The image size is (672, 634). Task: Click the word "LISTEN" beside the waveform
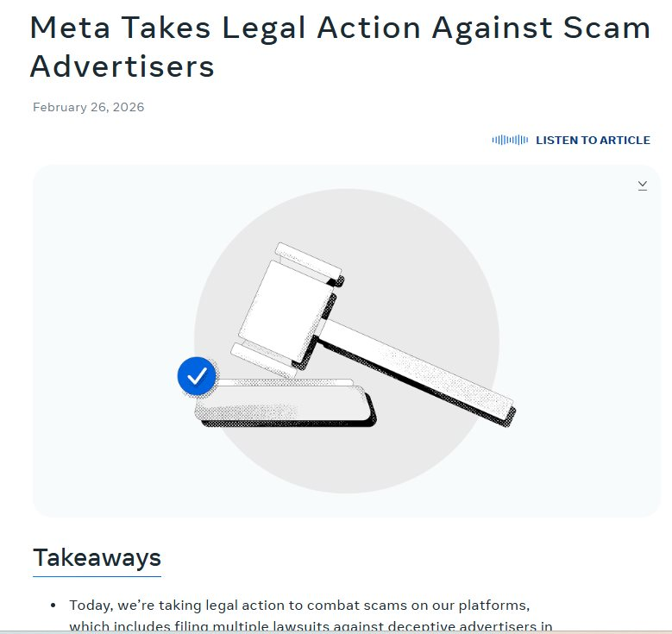[557, 140]
